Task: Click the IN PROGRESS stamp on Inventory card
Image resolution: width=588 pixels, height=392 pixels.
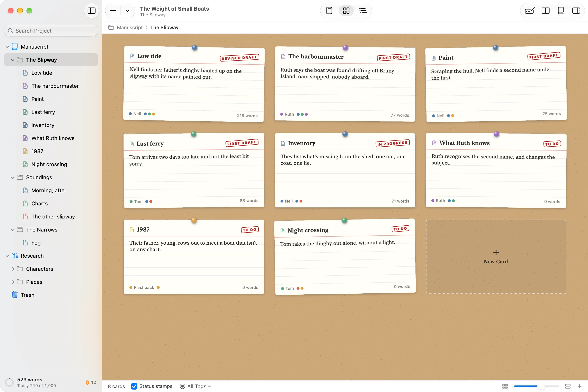Action: click(392, 143)
